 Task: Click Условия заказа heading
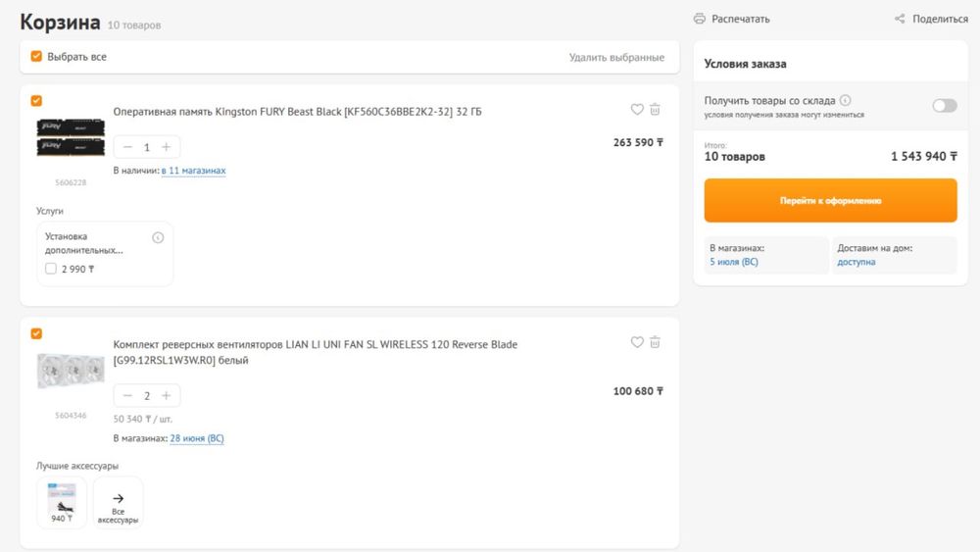tap(745, 64)
